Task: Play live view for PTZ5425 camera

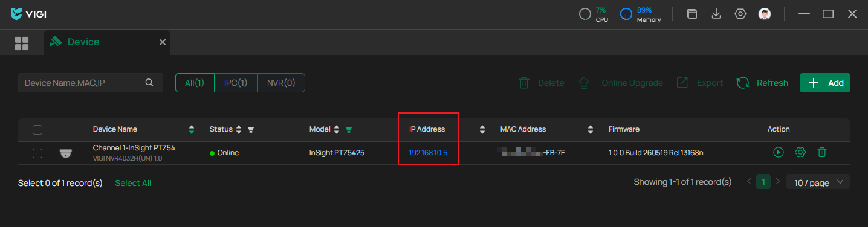Action: pyautogui.click(x=779, y=153)
